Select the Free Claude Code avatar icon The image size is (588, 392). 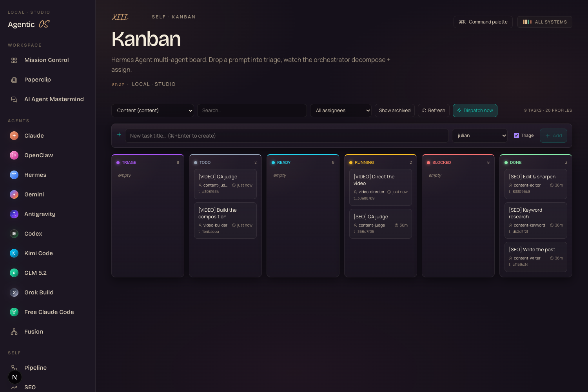pos(14,312)
